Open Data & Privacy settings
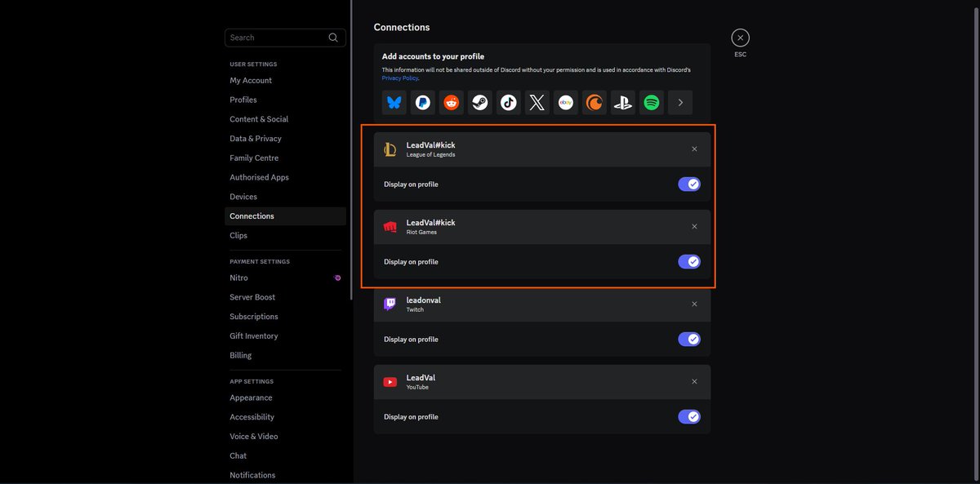The image size is (980, 484). [x=285, y=139]
